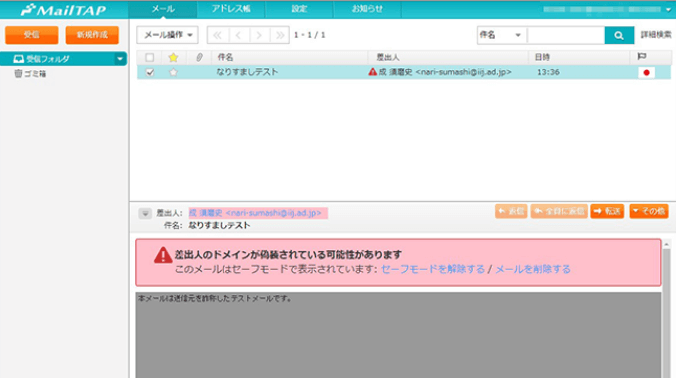Image resolution: width=676 pixels, height=378 pixels.
Task: Click the scroll up arrow of preview pane
Action: [667, 244]
